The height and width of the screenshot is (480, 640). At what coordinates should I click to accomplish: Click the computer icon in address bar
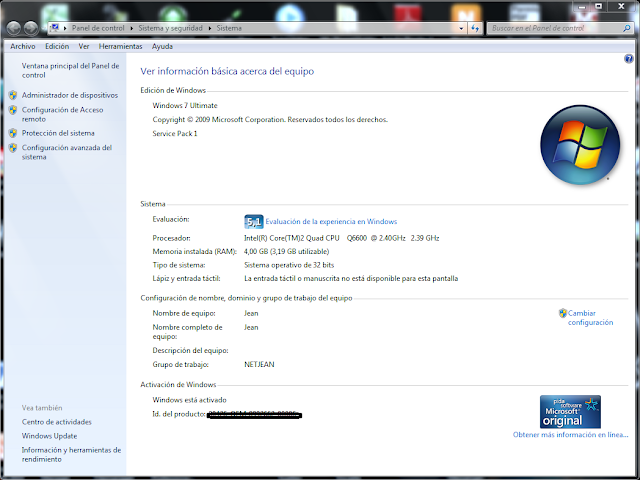[x=54, y=28]
